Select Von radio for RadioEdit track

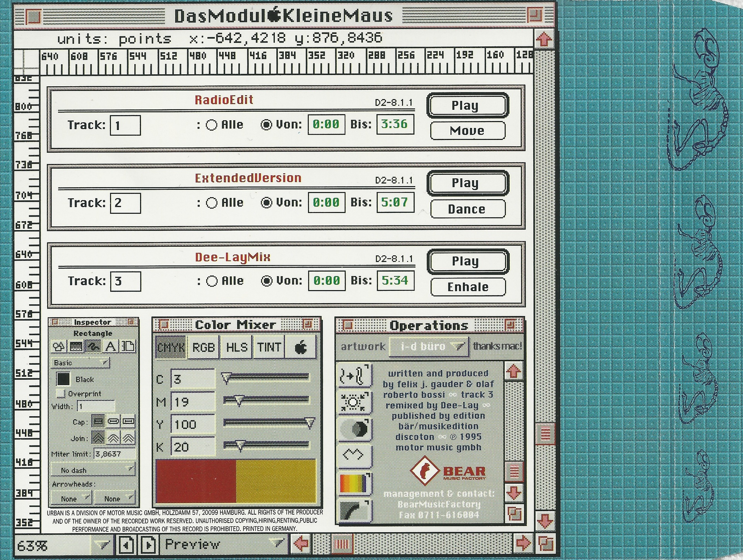tap(266, 125)
